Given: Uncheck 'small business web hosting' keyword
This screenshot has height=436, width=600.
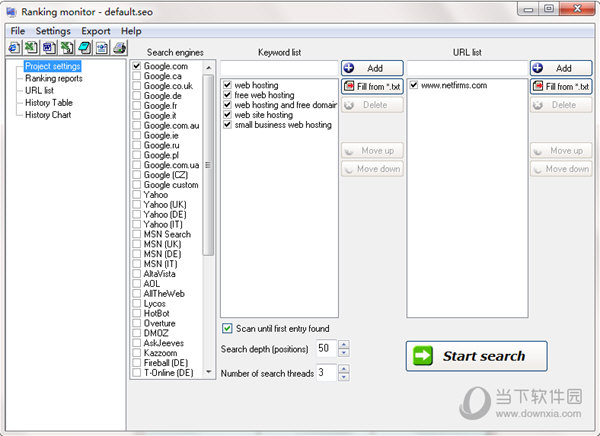Looking at the screenshot, I should (x=227, y=124).
